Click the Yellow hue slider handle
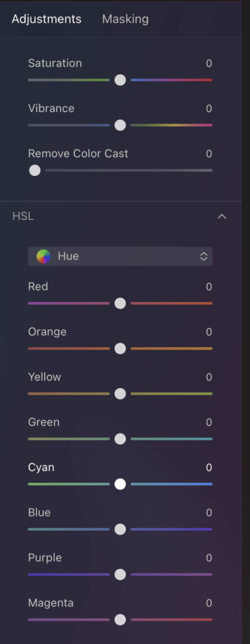 coord(120,394)
